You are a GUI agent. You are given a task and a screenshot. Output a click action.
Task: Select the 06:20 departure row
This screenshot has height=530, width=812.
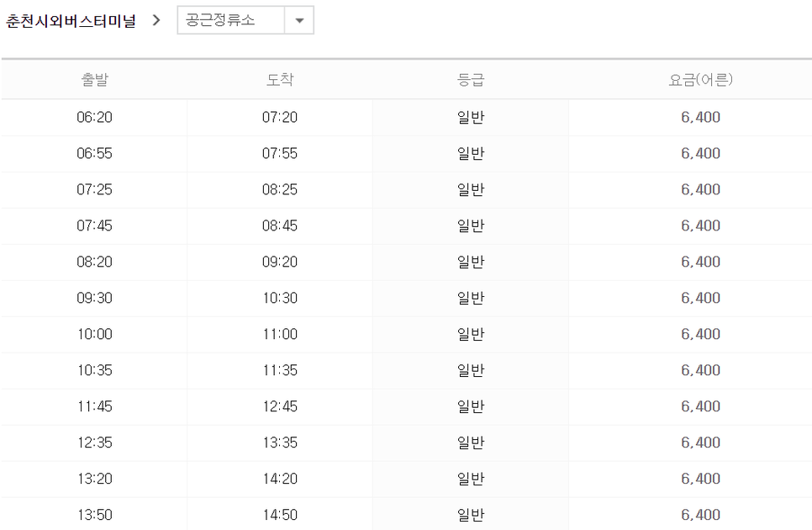point(407,117)
